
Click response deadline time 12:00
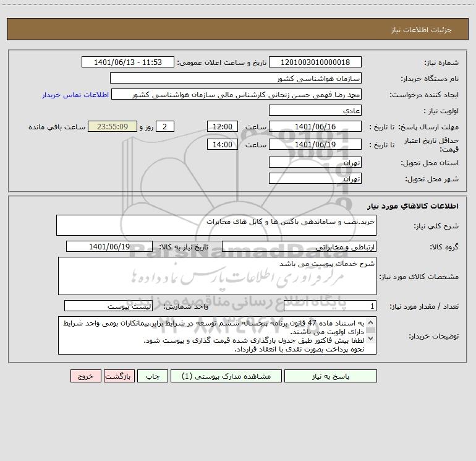[x=222, y=126]
